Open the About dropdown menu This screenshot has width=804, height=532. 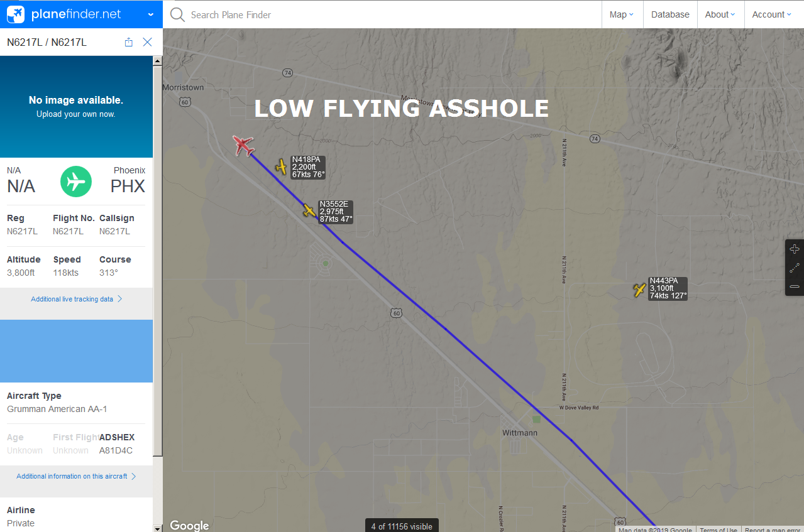point(721,14)
